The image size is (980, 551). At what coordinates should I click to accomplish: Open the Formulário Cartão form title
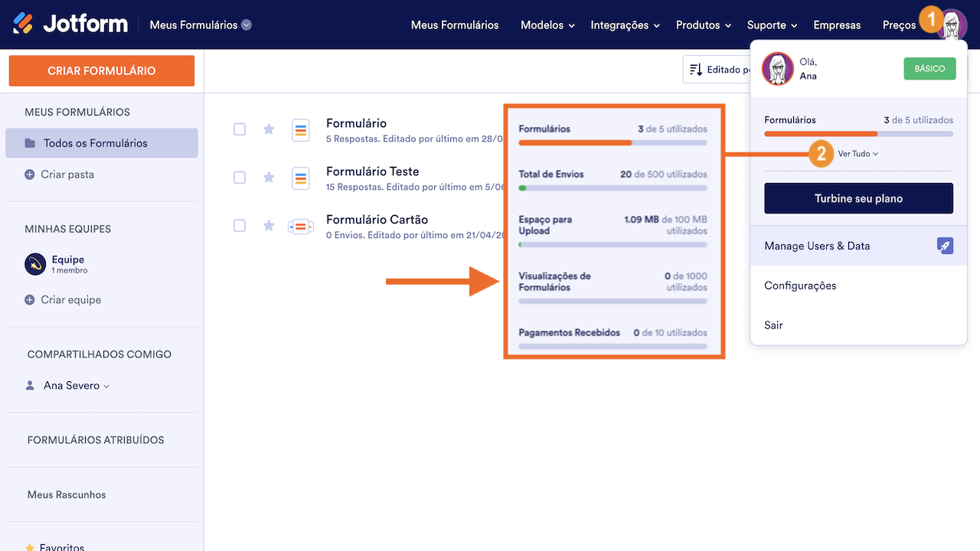click(x=377, y=220)
